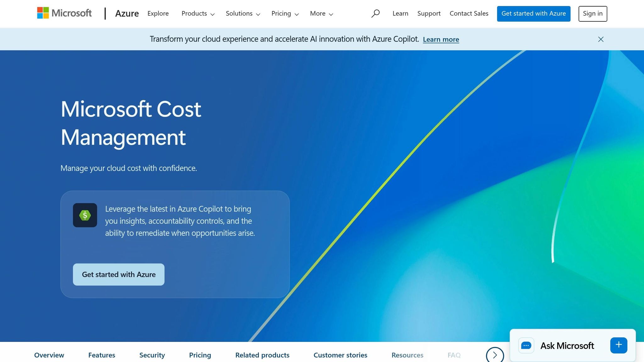Click the Sign in button
This screenshot has height=362, width=644.
[593, 14]
